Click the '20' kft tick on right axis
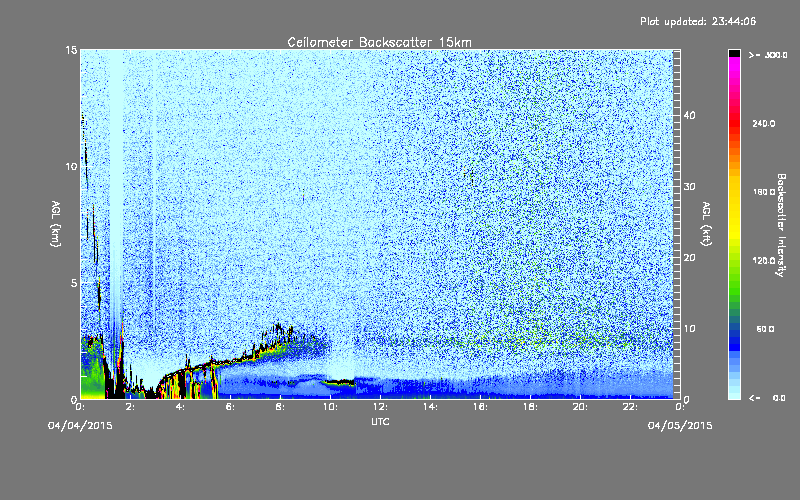This screenshot has width=800, height=500. [689, 258]
